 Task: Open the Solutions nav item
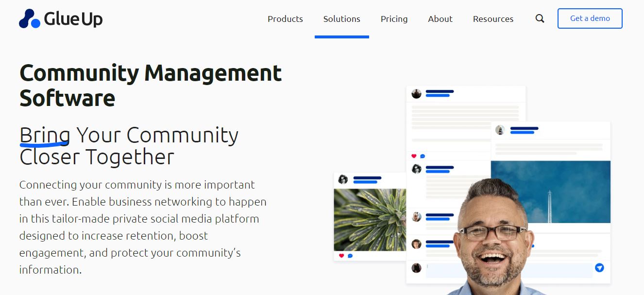point(341,19)
